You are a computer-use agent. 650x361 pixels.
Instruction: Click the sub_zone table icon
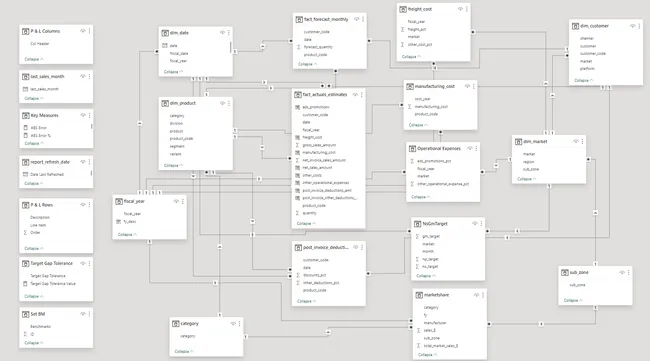coord(565,273)
